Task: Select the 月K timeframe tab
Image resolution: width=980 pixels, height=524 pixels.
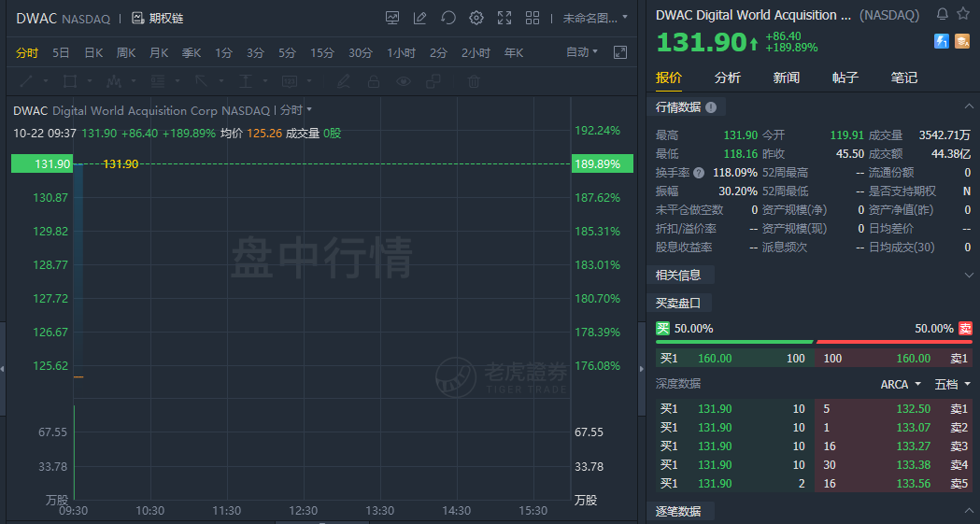Action: click(159, 53)
